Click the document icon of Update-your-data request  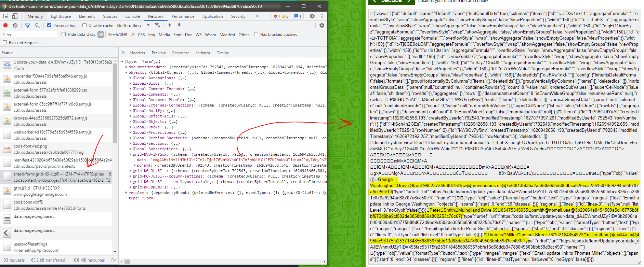tap(7, 65)
